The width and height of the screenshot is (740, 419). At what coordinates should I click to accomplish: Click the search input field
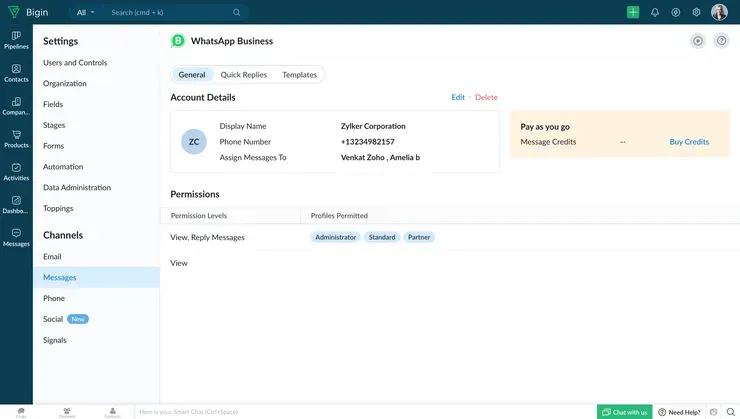coord(170,12)
